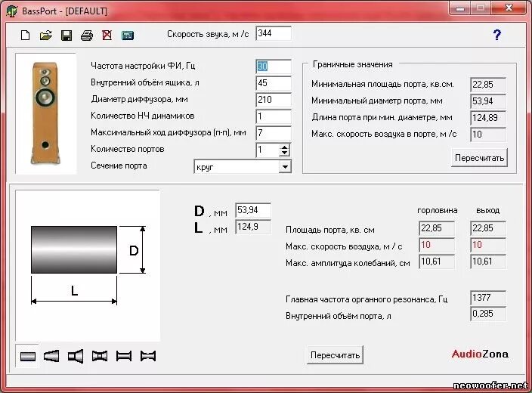Click throat max air speed value 10
Image resolution: width=532 pixels, height=393 pixels.
coord(437,245)
